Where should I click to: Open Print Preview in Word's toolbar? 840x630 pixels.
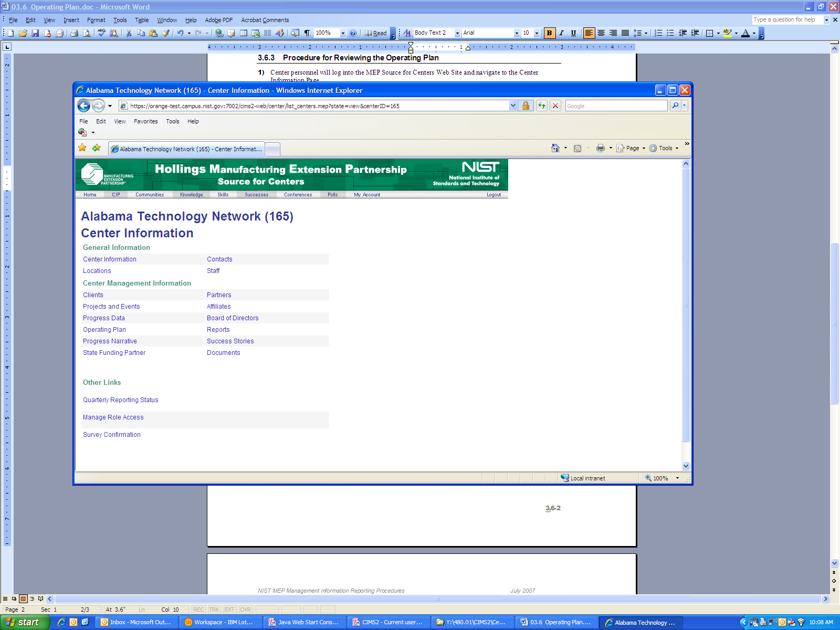pyautogui.click(x=87, y=33)
